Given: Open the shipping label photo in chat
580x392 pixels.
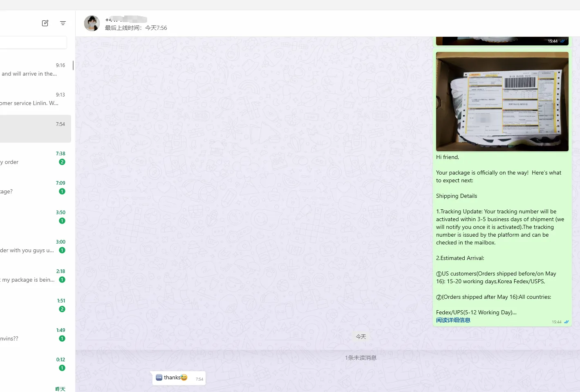Looking at the screenshot, I should pos(502,101).
